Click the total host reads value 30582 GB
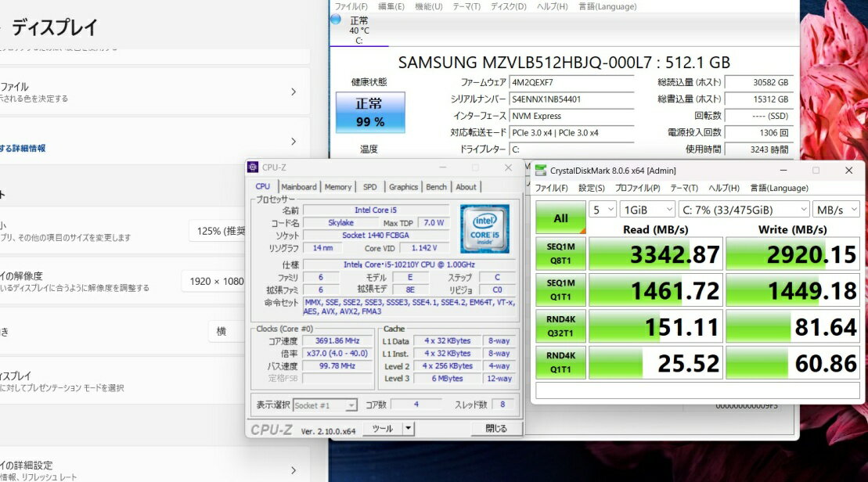Viewport: 868px width, 482px height. coord(758,82)
